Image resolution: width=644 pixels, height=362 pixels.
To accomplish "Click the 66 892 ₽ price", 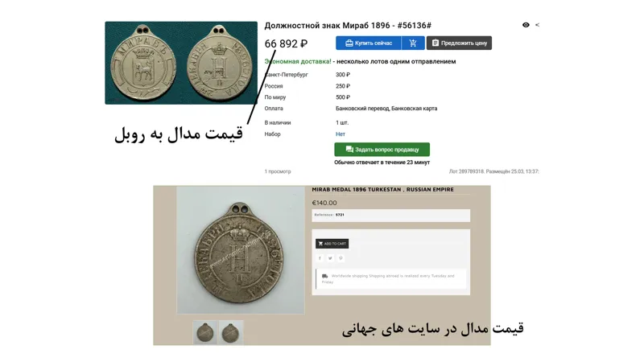I will [286, 43].
